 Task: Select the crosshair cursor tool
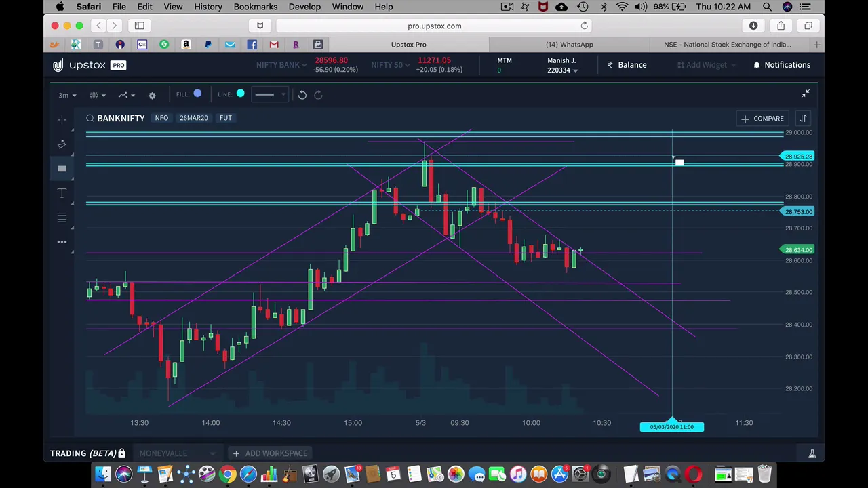pos(62,120)
